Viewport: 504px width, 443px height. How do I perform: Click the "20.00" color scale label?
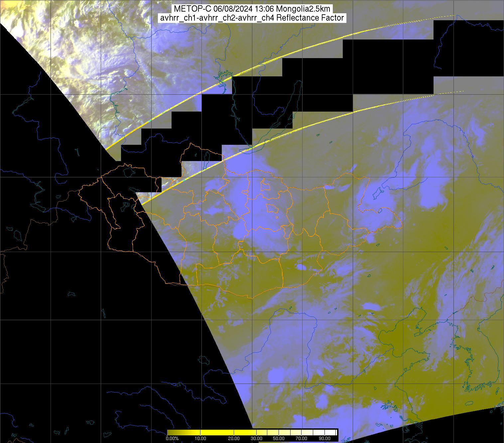click(x=234, y=439)
